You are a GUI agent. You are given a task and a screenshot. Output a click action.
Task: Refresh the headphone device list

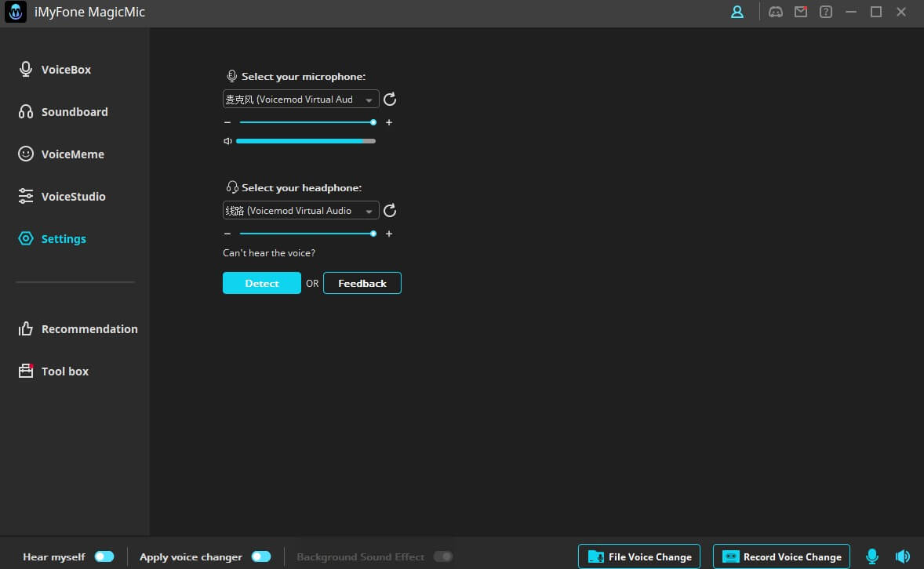390,210
